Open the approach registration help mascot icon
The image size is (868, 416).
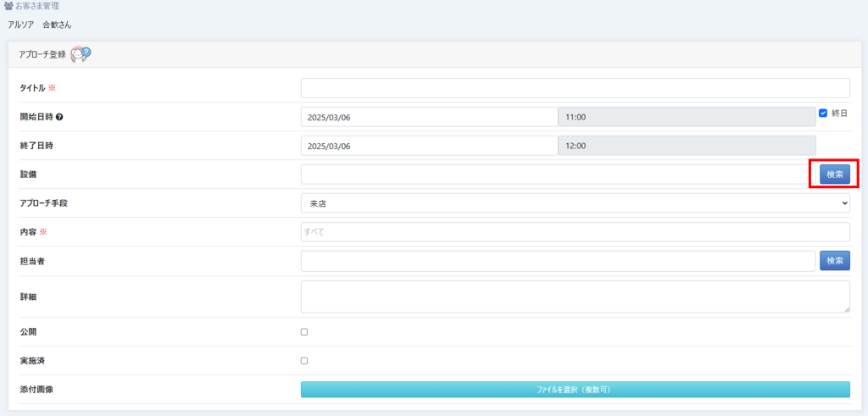pyautogui.click(x=81, y=54)
